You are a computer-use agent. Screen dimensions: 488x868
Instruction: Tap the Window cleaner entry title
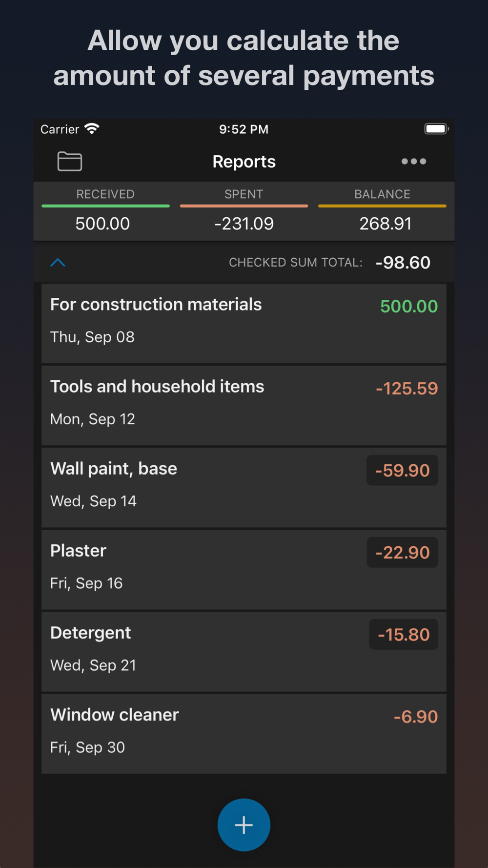pyautogui.click(x=115, y=715)
